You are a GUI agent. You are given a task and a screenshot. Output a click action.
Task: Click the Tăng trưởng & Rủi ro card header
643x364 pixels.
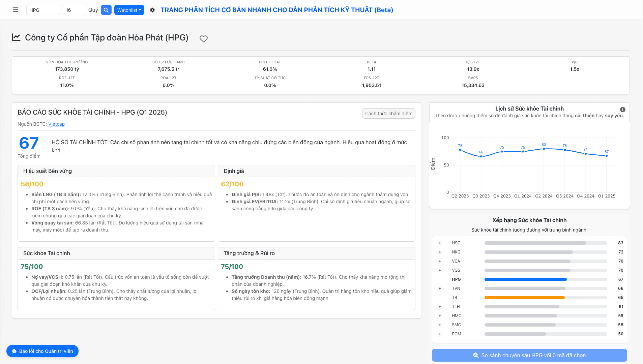tap(316, 253)
